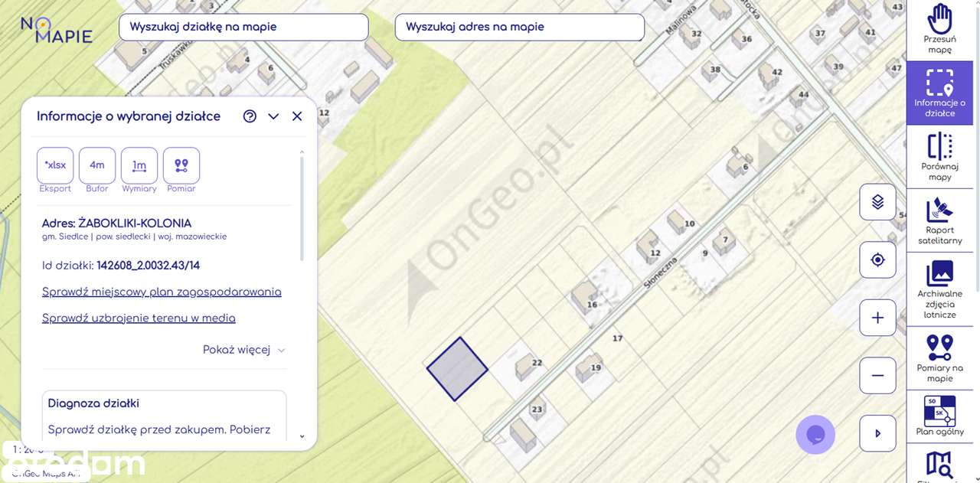Open the chat bubble widget

tap(815, 435)
